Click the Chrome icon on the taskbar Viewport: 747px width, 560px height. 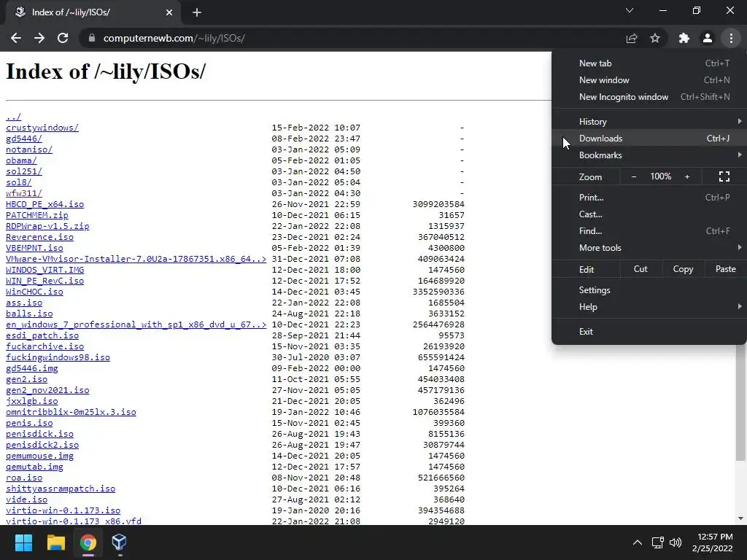(88, 542)
